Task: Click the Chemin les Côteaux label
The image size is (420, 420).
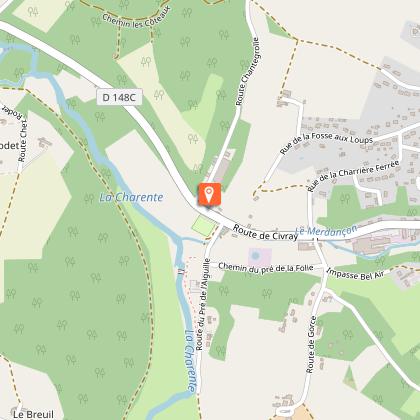Action: pos(136,18)
